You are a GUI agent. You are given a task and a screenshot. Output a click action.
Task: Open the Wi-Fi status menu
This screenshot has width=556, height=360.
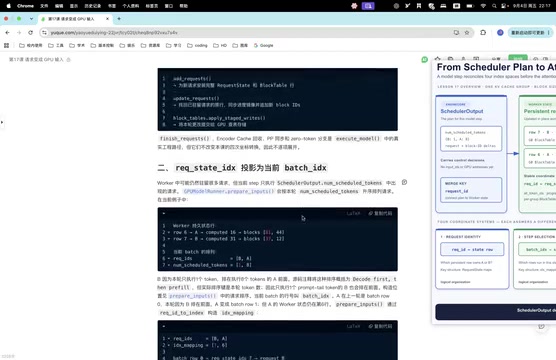[x=483, y=6]
